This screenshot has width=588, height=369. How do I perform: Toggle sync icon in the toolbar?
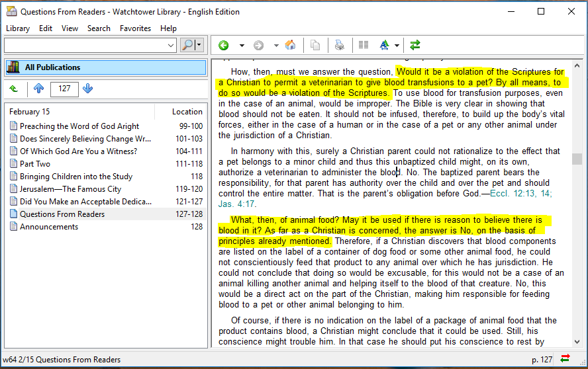pos(415,46)
